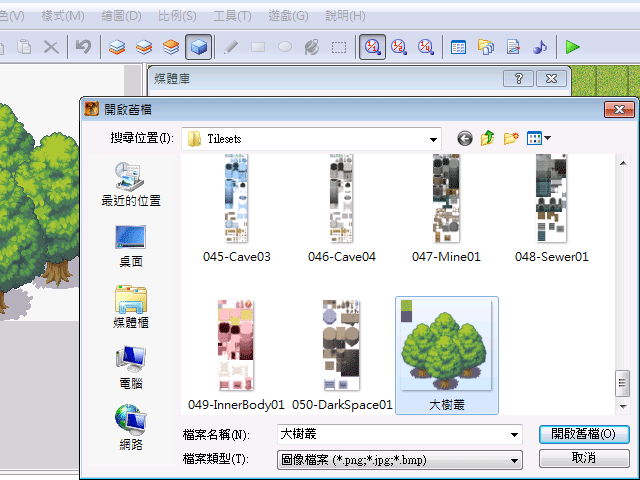Select the second layer icon
The image size is (640, 480).
coord(144,47)
